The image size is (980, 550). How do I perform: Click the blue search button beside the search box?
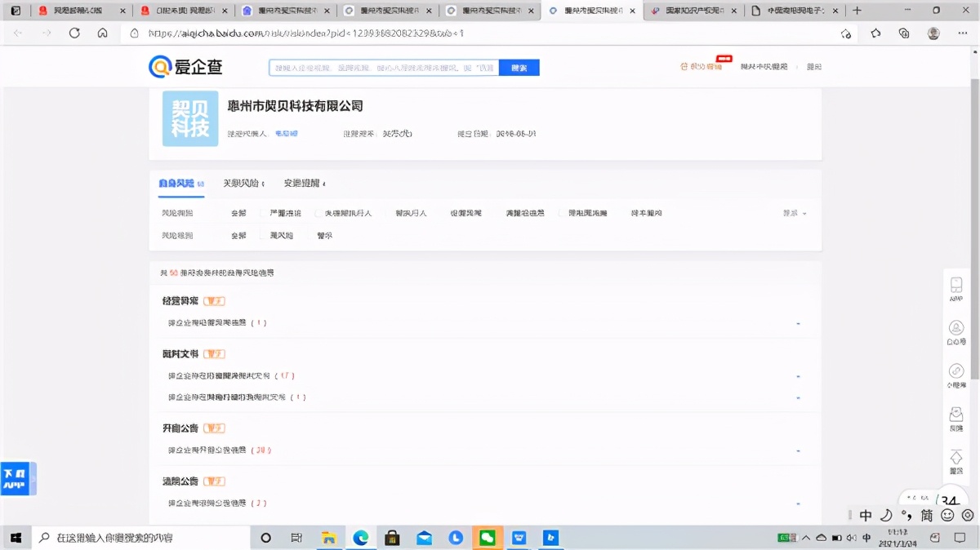[x=519, y=67]
